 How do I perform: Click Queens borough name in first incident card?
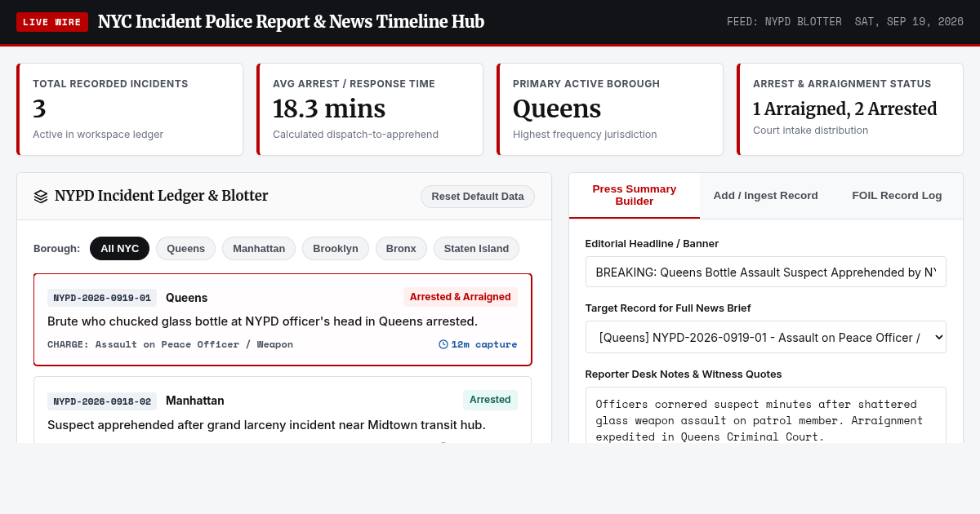pos(187,298)
